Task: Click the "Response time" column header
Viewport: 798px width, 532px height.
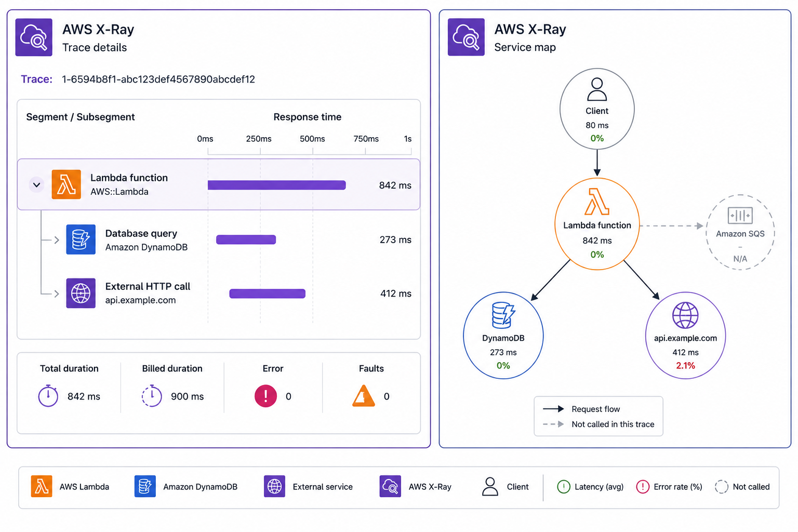Action: pyautogui.click(x=308, y=117)
